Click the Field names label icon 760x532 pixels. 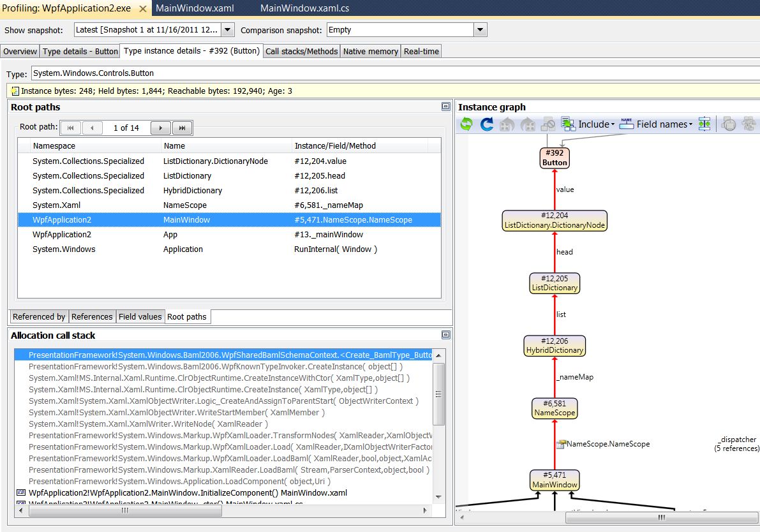tap(626, 124)
